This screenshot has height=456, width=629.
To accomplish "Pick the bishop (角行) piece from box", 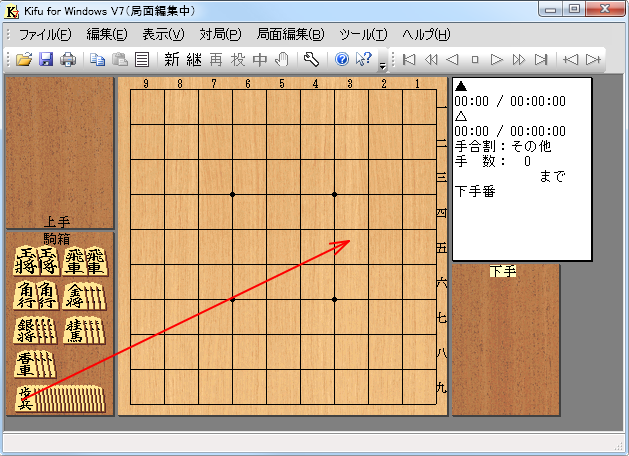I will coord(36,296).
